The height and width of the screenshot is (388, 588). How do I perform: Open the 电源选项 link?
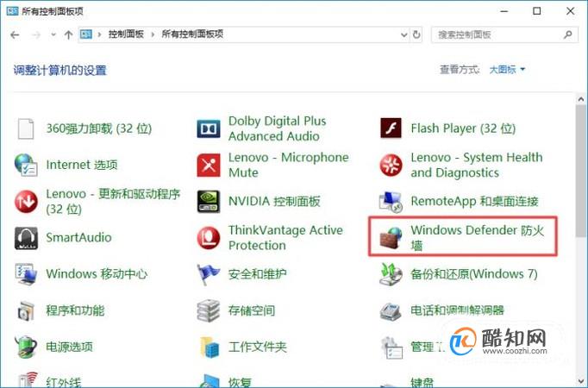point(69,347)
